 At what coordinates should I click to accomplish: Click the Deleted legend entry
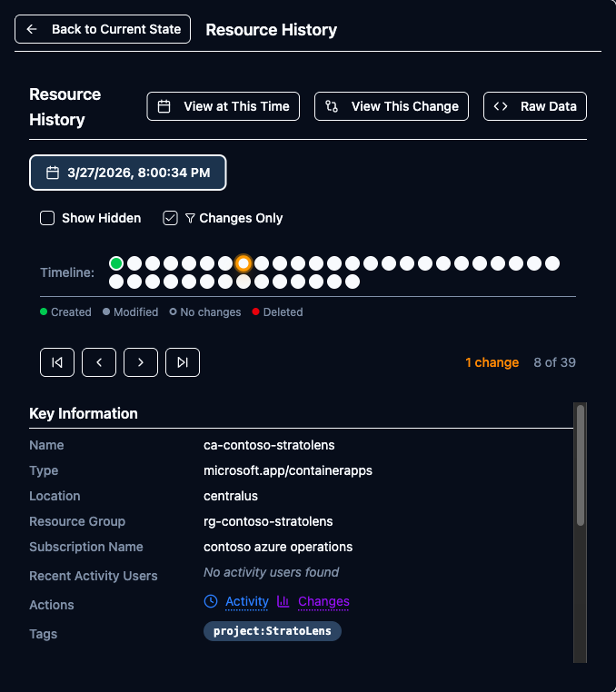(x=277, y=312)
